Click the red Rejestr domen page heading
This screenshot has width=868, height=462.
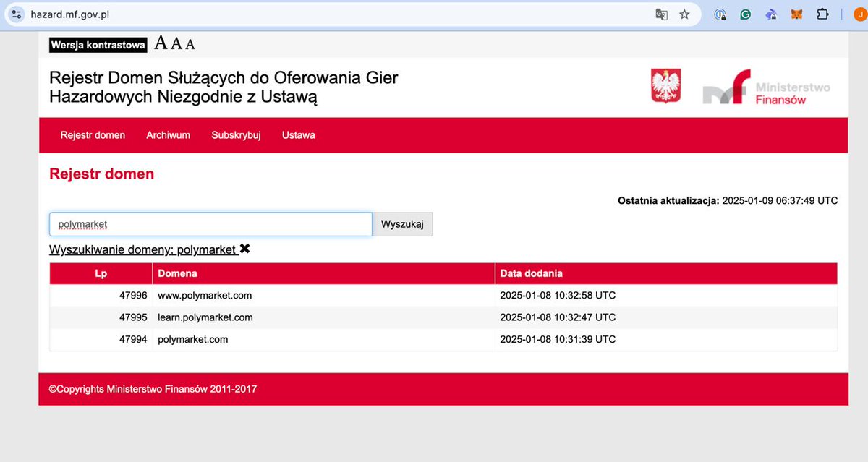point(101,174)
